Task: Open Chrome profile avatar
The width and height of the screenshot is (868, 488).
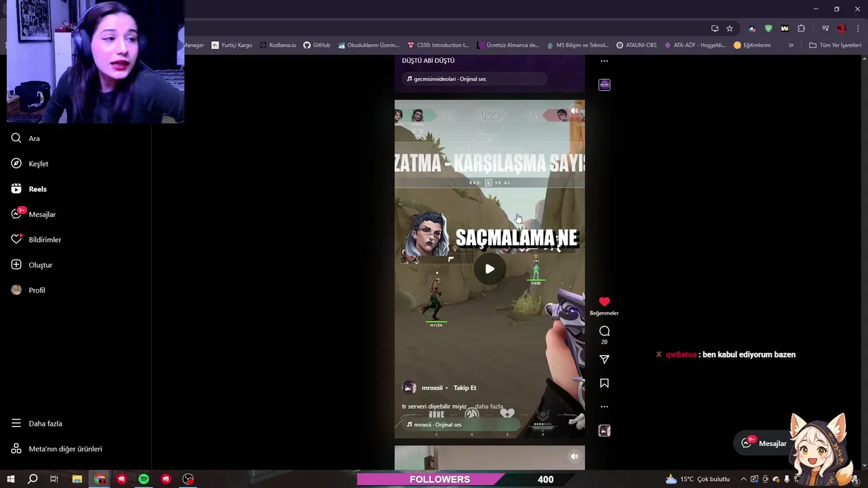Action: click(842, 28)
